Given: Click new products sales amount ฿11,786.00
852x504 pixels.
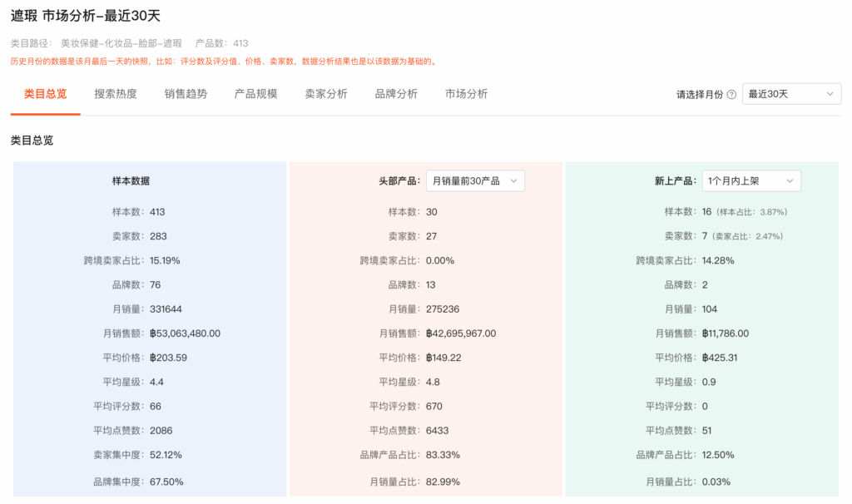Looking at the screenshot, I should click(x=726, y=334).
